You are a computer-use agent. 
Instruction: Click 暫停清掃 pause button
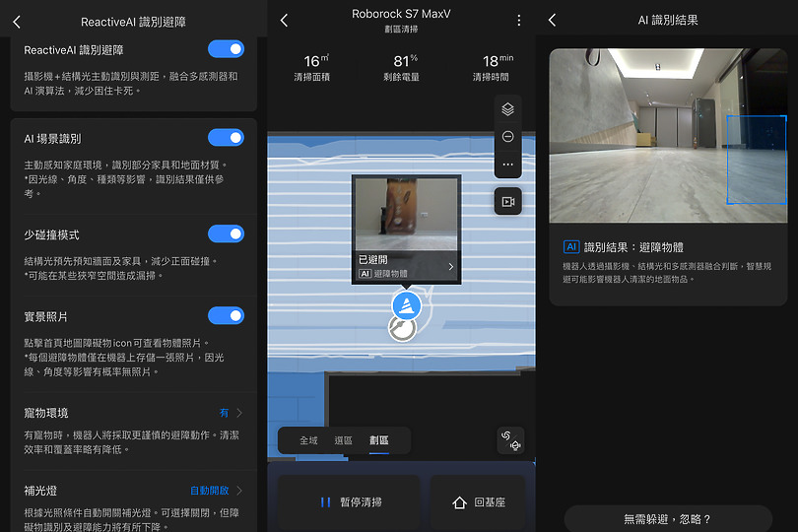(x=349, y=502)
